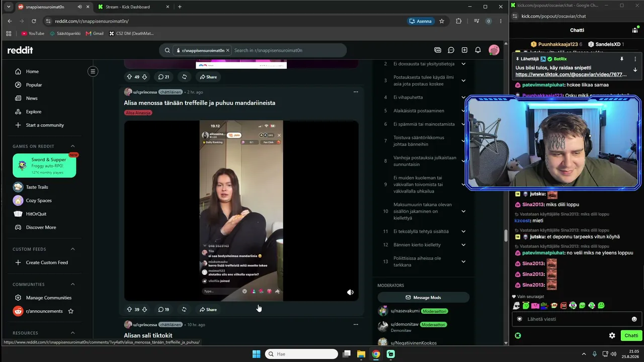This screenshot has height=362, width=644.
Task: Collapse the Reddit sidebar navigation button
Action: [x=93, y=71]
